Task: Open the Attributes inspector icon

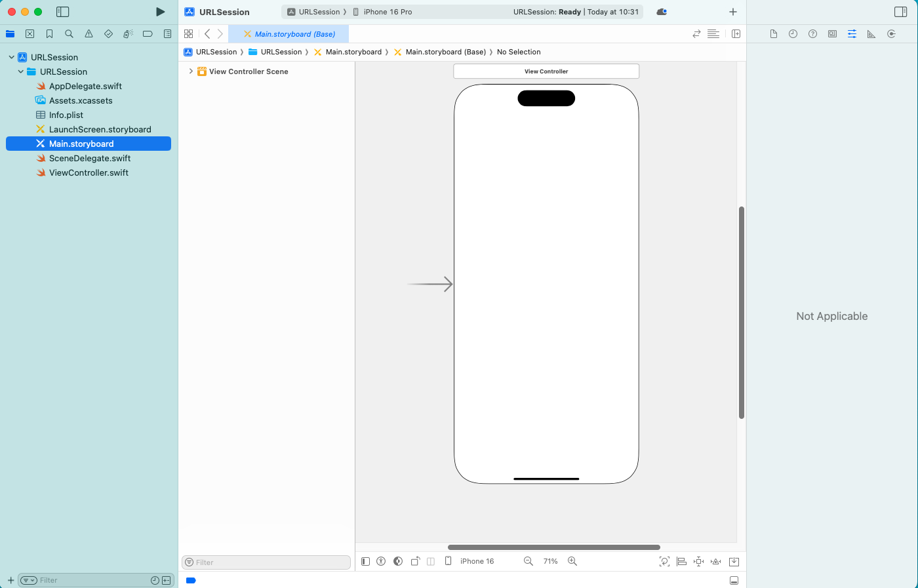Action: [852, 34]
